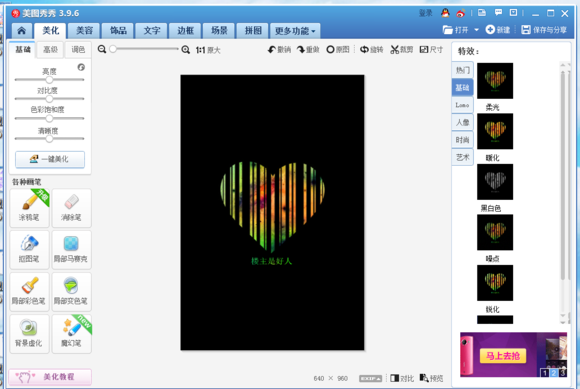Expand the 更多功能 dropdown
The width and height of the screenshot is (580, 389).
pyautogui.click(x=295, y=31)
